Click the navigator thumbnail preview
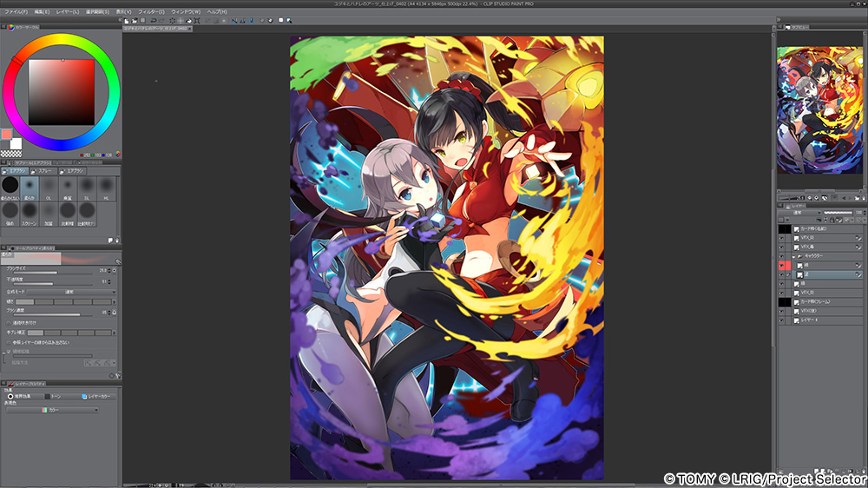The image size is (868, 488). coord(819,109)
